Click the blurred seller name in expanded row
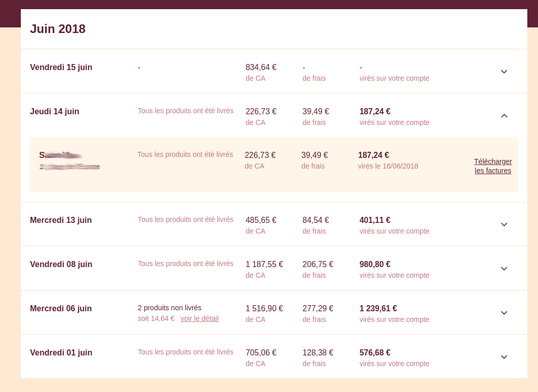538x392 pixels. coord(60,155)
